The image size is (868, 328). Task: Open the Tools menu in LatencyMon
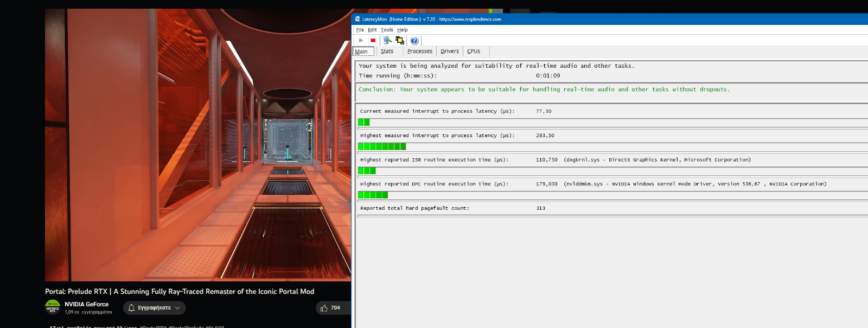(387, 30)
